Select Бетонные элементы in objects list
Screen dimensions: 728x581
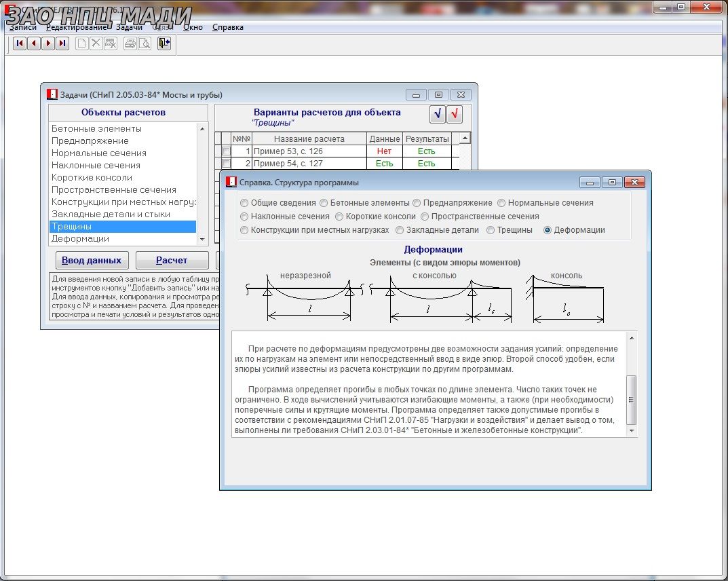123,129
